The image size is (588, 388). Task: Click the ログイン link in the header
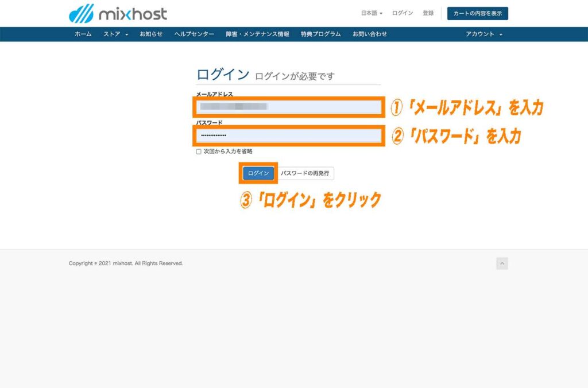coord(401,13)
